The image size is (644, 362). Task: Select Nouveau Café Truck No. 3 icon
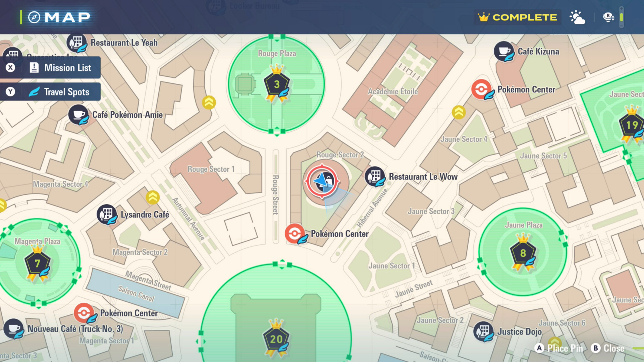click(13, 328)
